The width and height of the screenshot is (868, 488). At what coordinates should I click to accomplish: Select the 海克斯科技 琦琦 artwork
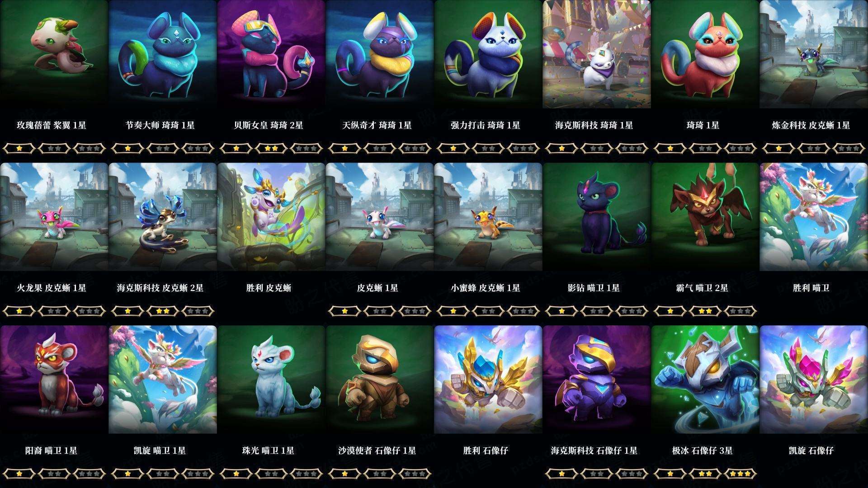(x=596, y=54)
